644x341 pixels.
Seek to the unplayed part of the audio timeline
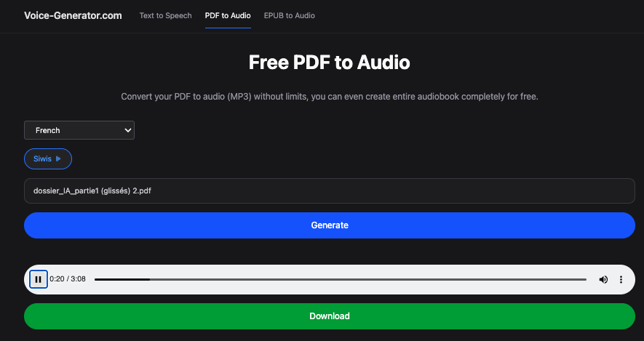[364, 279]
